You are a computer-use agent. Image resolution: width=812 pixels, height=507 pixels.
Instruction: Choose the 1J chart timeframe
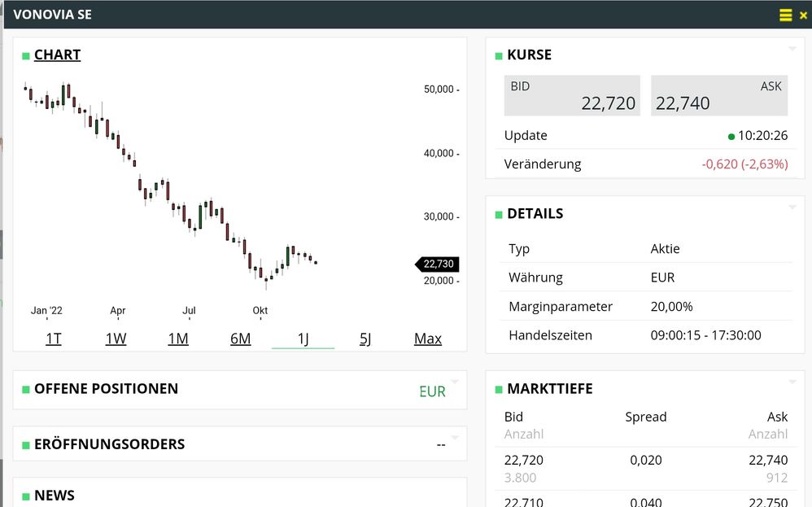pos(303,339)
